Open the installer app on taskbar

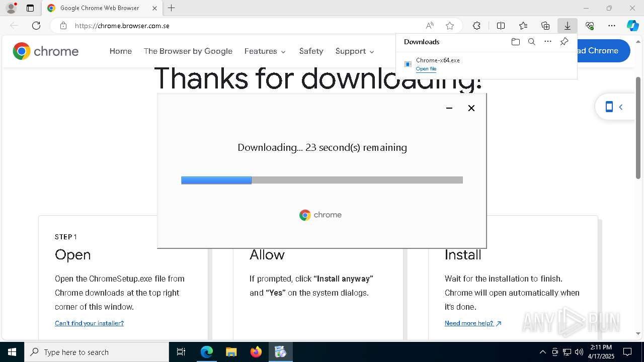point(280,352)
